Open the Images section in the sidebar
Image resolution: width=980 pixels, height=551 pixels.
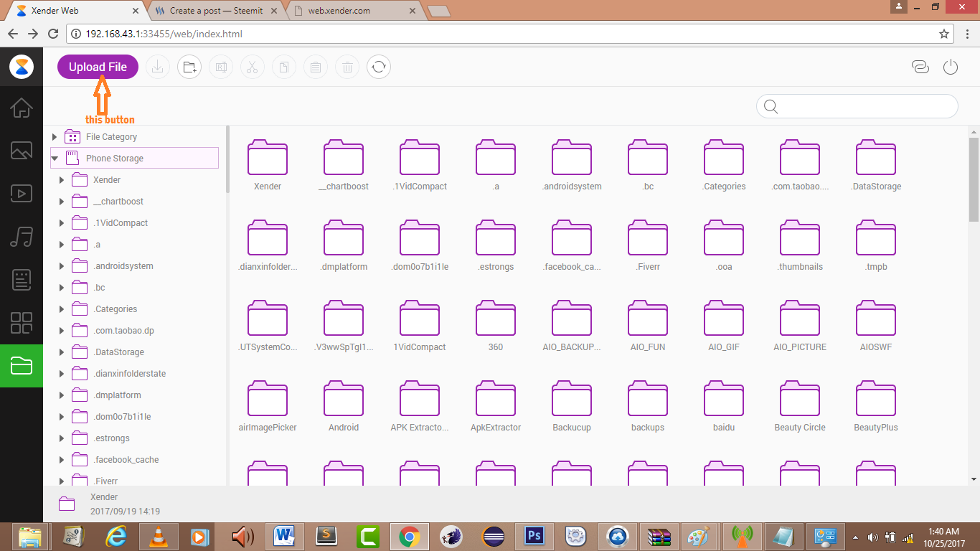[22, 151]
